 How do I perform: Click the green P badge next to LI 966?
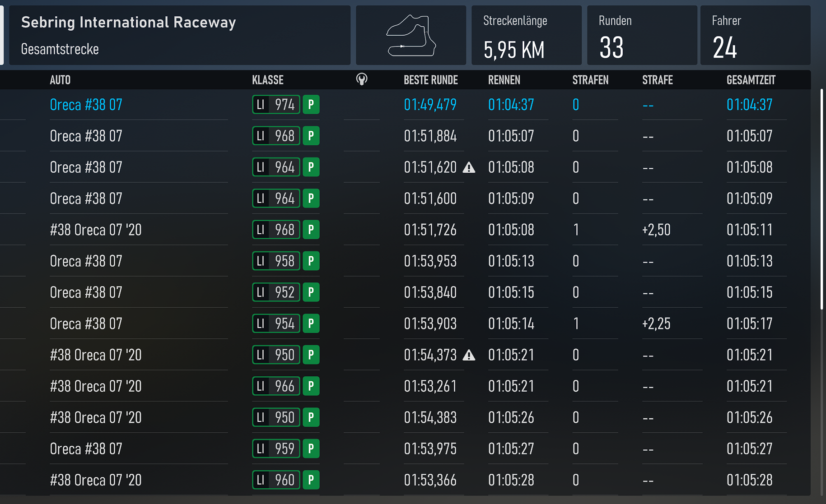[x=311, y=386]
